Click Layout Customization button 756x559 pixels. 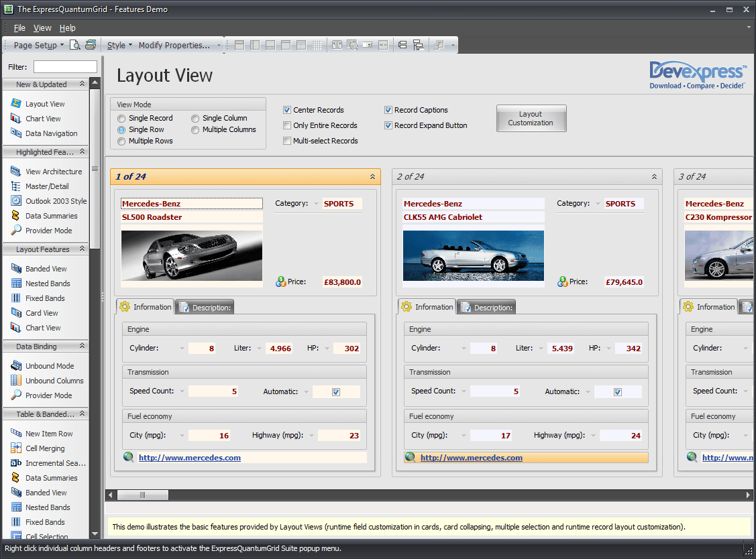pyautogui.click(x=531, y=118)
